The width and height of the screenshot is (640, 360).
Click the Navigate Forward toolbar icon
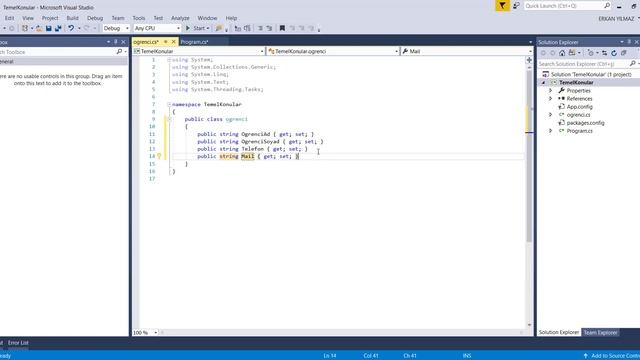pos(11,28)
